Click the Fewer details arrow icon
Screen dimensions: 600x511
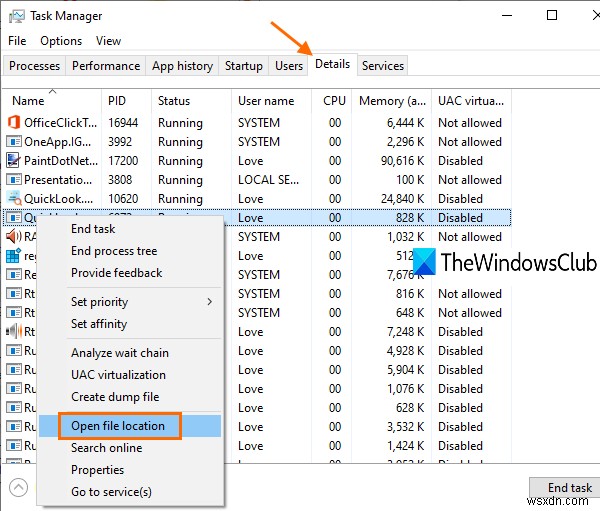coord(18,488)
